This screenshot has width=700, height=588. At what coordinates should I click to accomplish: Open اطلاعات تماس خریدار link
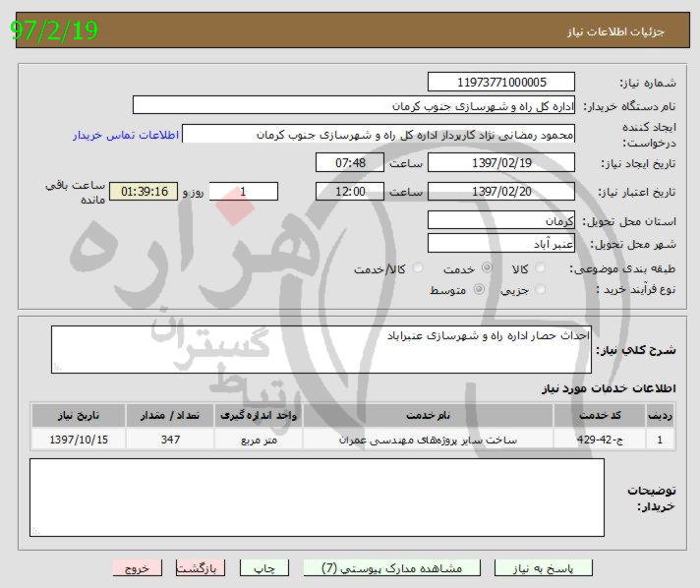[126, 135]
